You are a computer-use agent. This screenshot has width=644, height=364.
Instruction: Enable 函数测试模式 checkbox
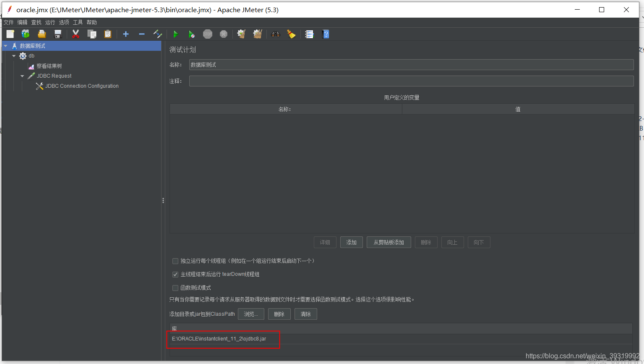(x=175, y=288)
